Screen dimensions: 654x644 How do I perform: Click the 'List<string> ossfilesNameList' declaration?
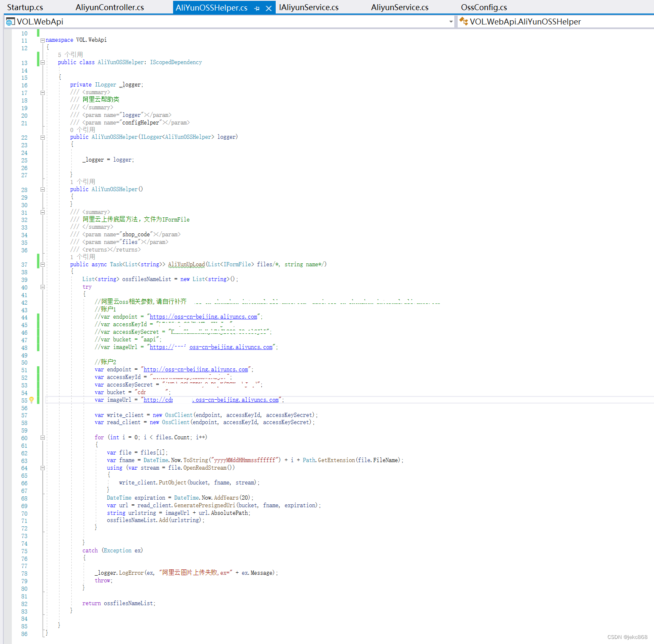pyautogui.click(x=160, y=279)
